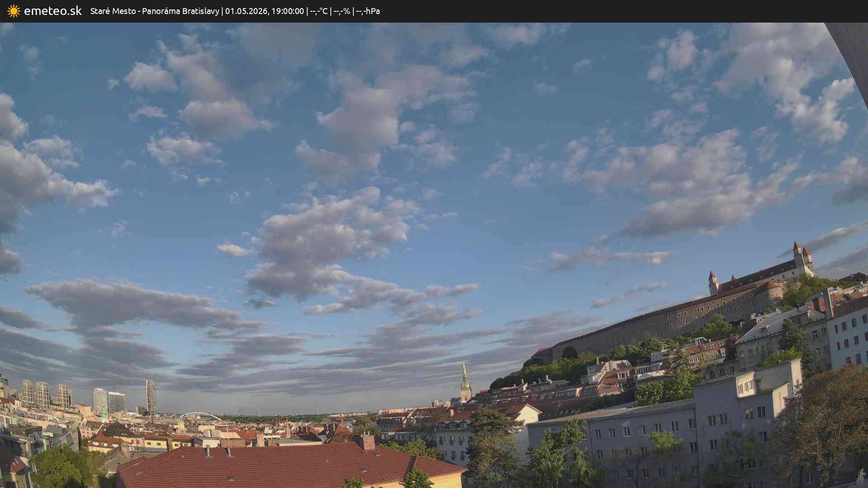Image resolution: width=868 pixels, height=488 pixels.
Task: Click the timestamp '01.05.2026, 19:00:00'
Action: 264,11
